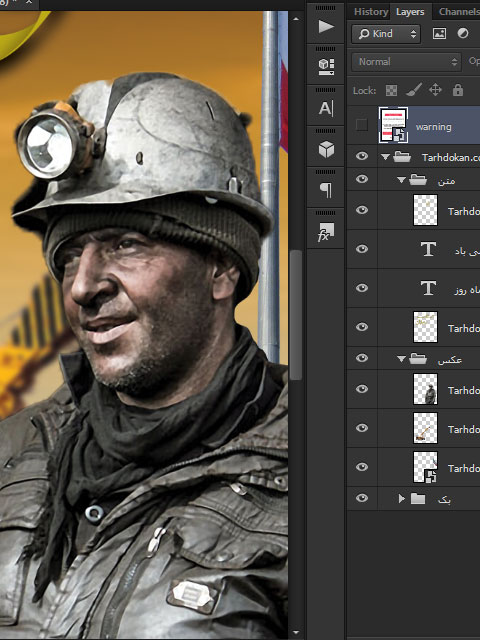Hide the Tarhdokan.com group

[x=362, y=156]
